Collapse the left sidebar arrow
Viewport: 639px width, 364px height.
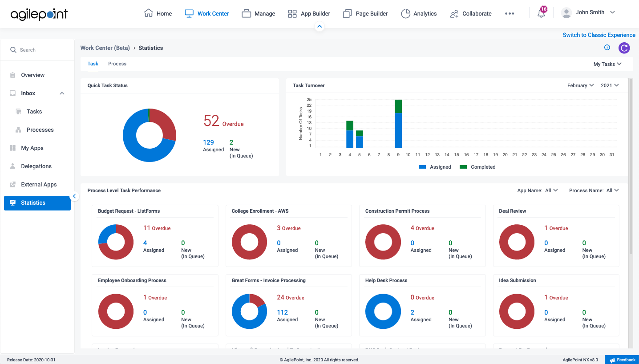[74, 196]
